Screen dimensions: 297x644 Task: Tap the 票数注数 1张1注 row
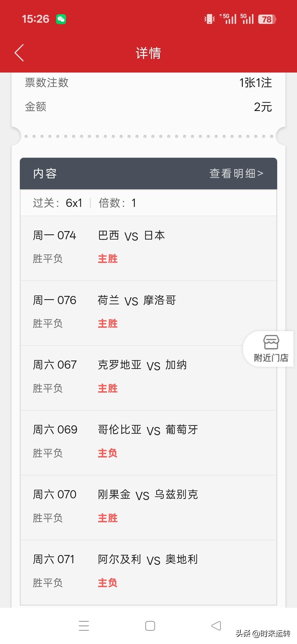point(148,82)
